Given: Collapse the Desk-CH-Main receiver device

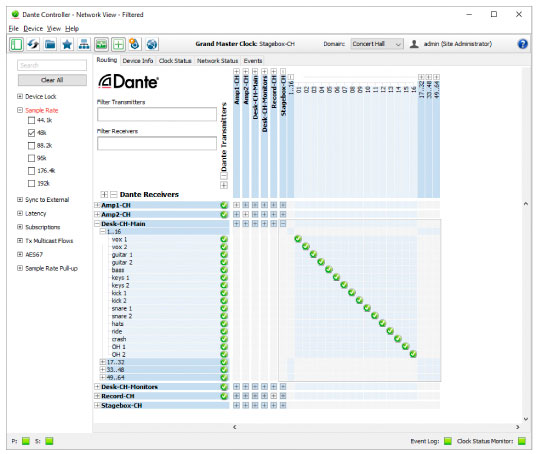Looking at the screenshot, I should tap(97, 224).
